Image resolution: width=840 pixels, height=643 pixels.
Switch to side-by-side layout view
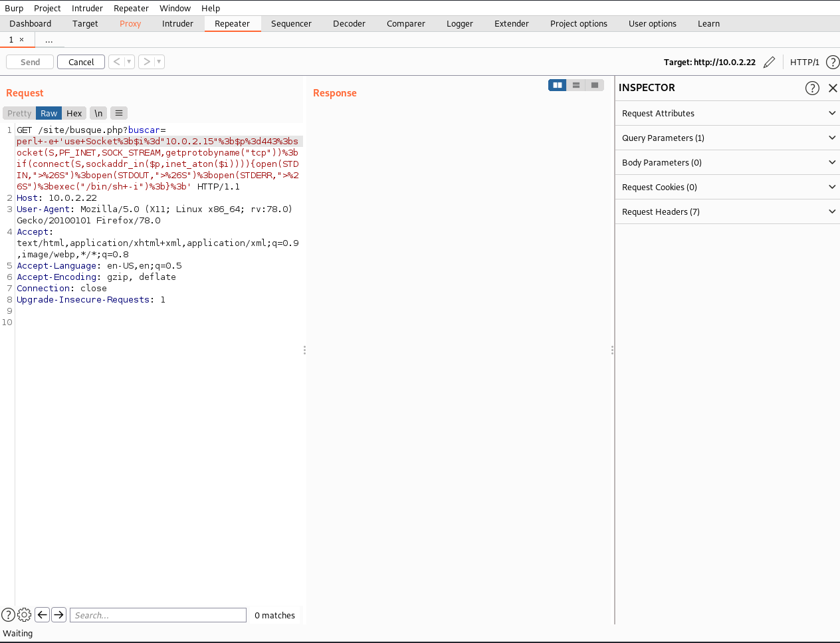coord(558,85)
